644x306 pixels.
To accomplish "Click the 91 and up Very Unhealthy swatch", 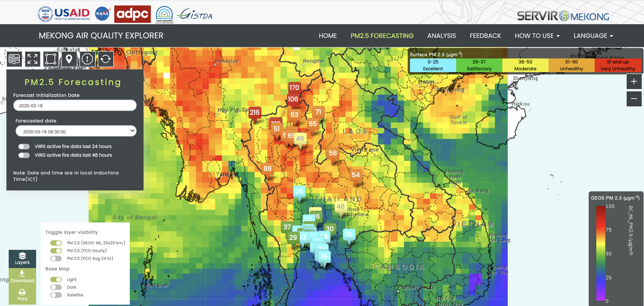I will point(618,65).
